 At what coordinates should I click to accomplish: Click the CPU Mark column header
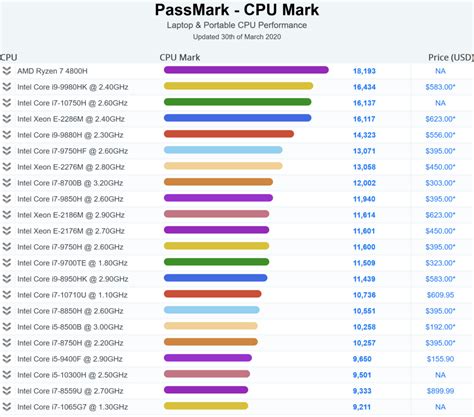click(180, 57)
